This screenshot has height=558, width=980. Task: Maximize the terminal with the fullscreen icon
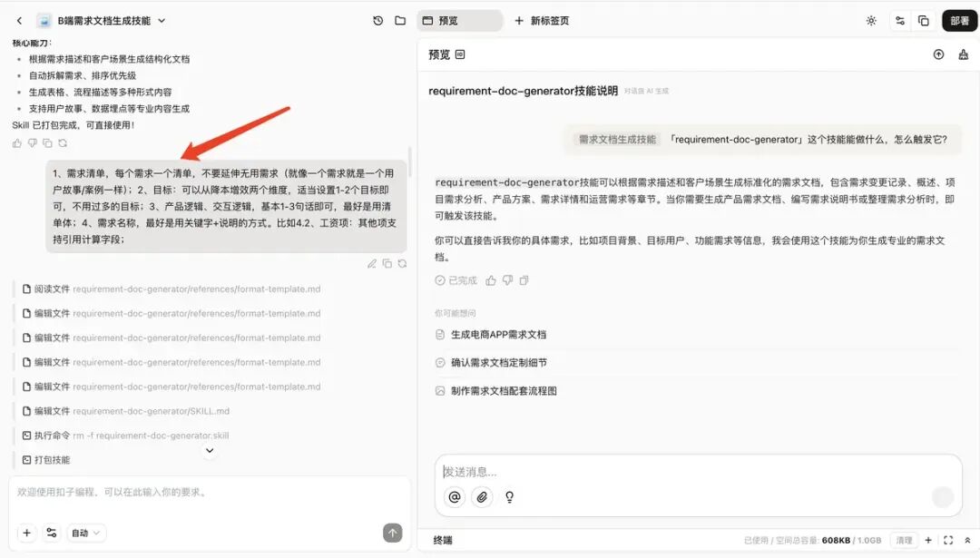(x=948, y=541)
